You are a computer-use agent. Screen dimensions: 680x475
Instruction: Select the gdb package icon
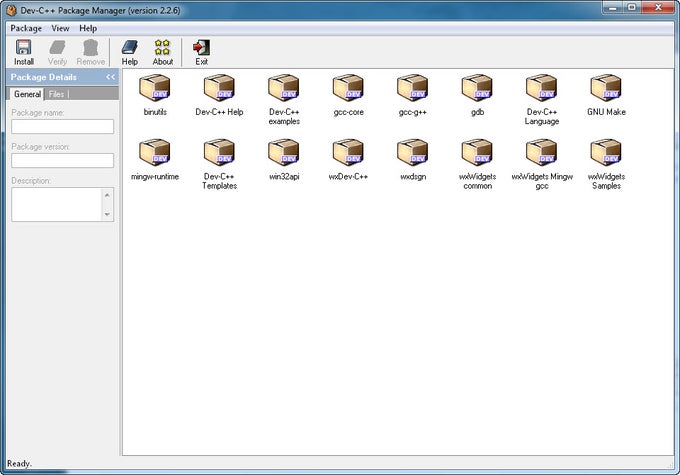(x=477, y=88)
